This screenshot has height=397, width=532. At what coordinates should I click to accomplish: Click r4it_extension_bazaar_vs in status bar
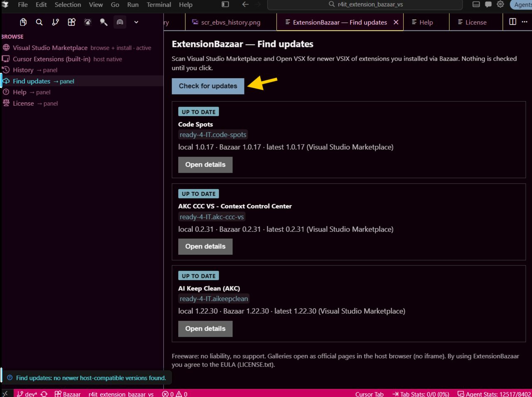click(x=121, y=394)
